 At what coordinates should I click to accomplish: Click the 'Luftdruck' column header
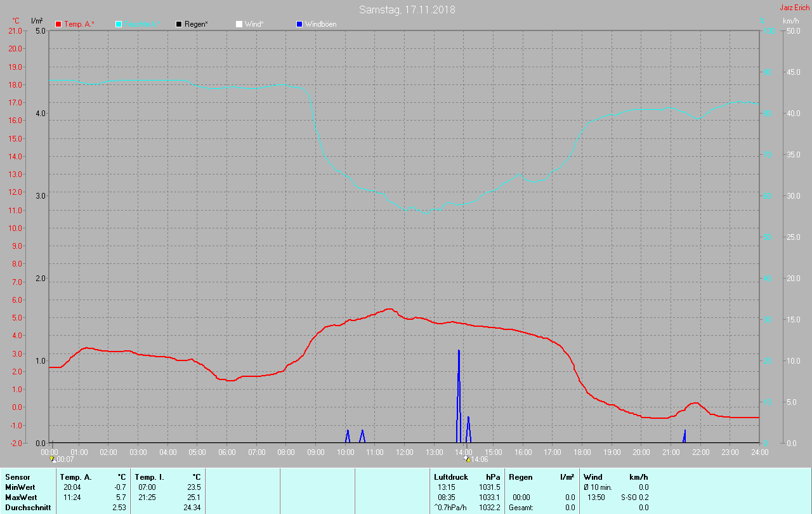pyautogui.click(x=451, y=477)
